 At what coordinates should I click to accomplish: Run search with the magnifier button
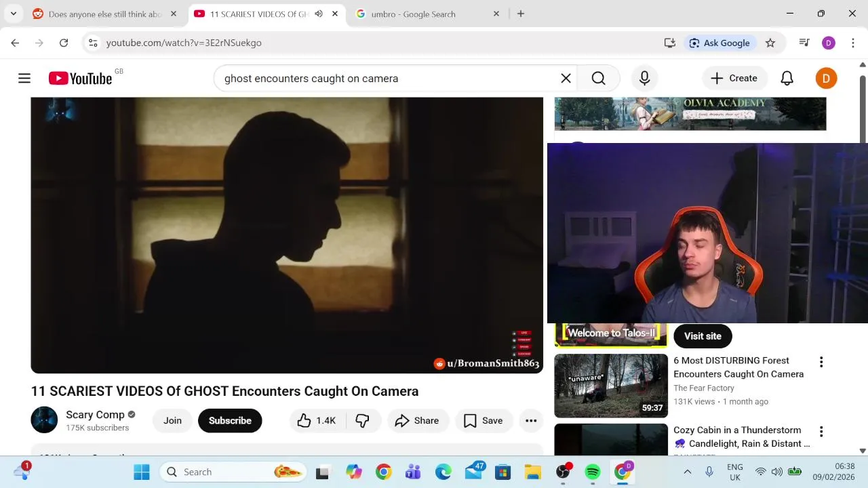pos(598,79)
